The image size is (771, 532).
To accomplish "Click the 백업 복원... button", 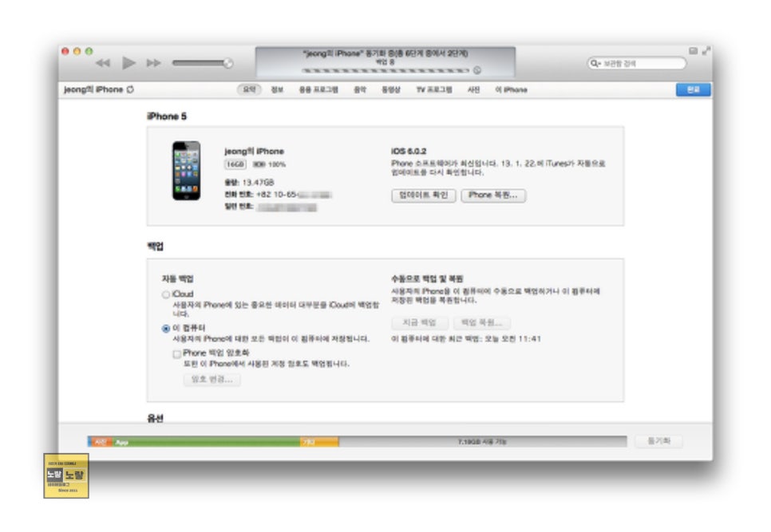I will [x=481, y=322].
